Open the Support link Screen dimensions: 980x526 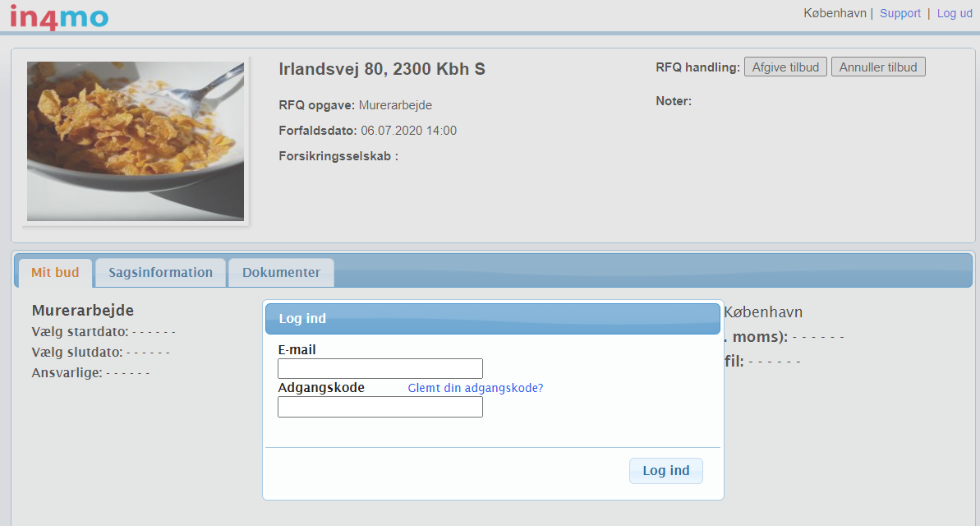tap(899, 13)
